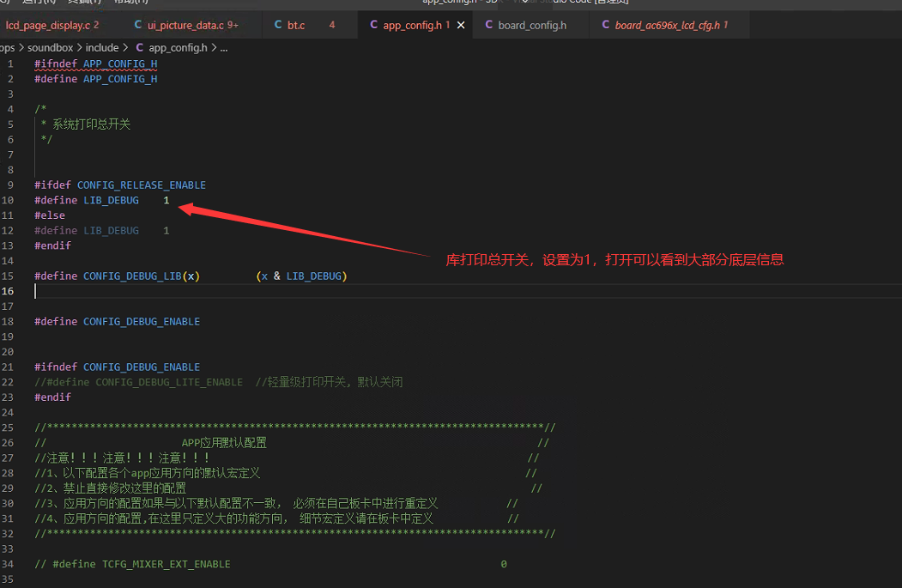This screenshot has height=588, width=902.
Task: Click "#define CONFIG_DEBUG_ENABLE" on line 18
Action: coord(117,322)
